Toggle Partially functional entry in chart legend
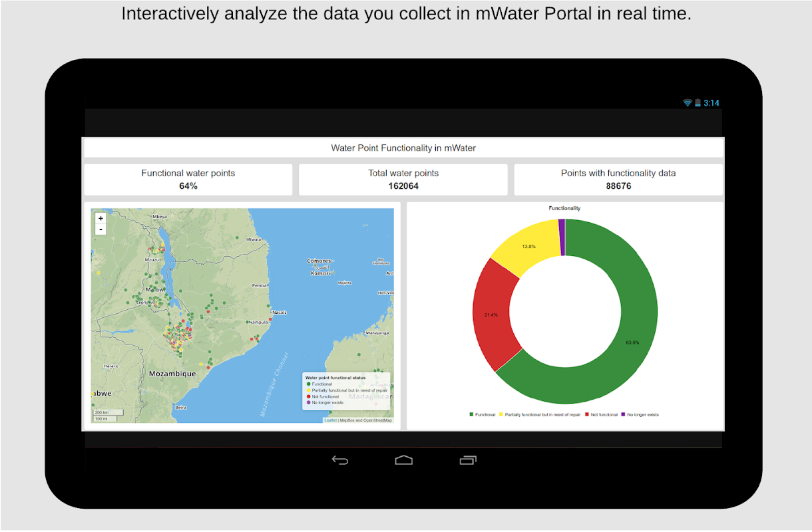The height and width of the screenshot is (532, 812). 540,414
